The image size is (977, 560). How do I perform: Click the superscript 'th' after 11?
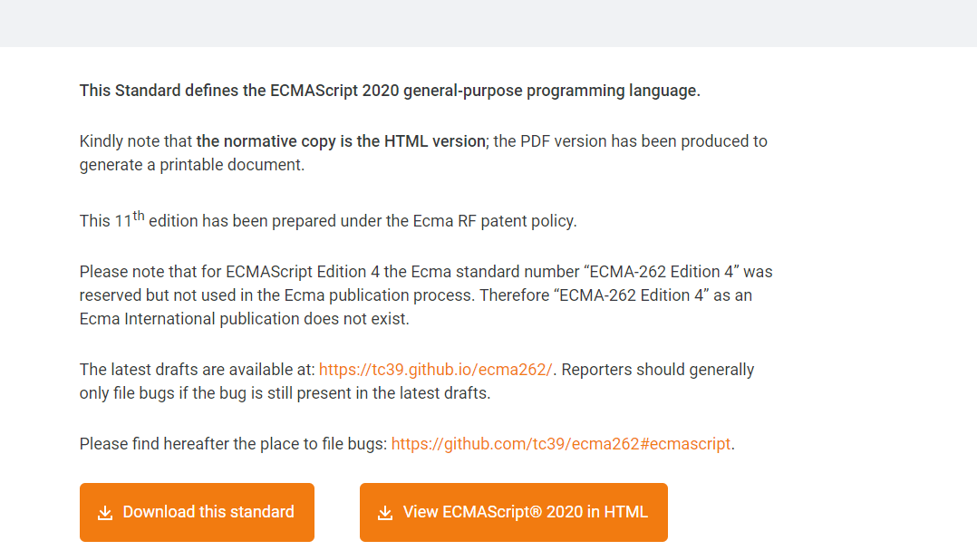[x=139, y=216]
